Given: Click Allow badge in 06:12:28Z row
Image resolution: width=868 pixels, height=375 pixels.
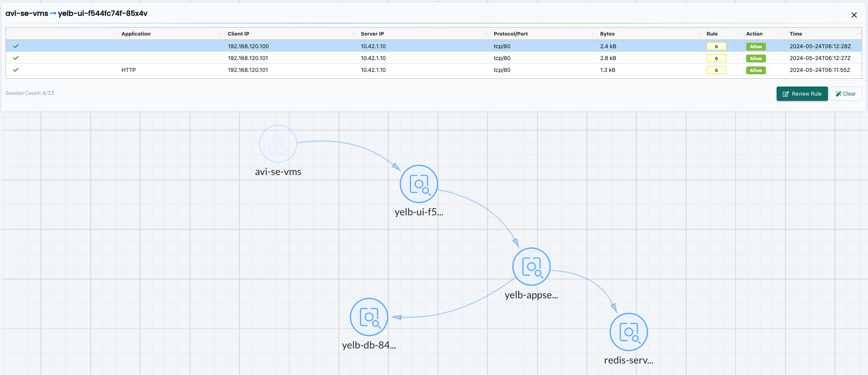Looking at the screenshot, I should pos(756,47).
